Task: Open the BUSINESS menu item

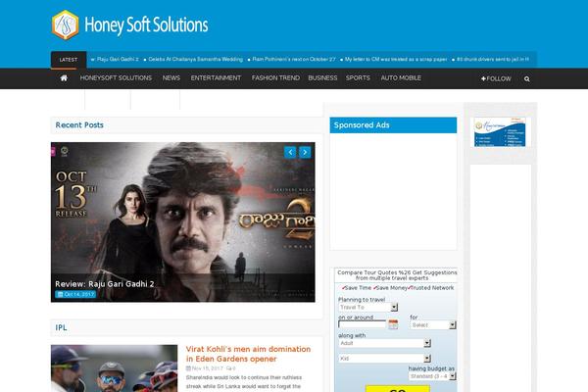Action: pos(322,78)
